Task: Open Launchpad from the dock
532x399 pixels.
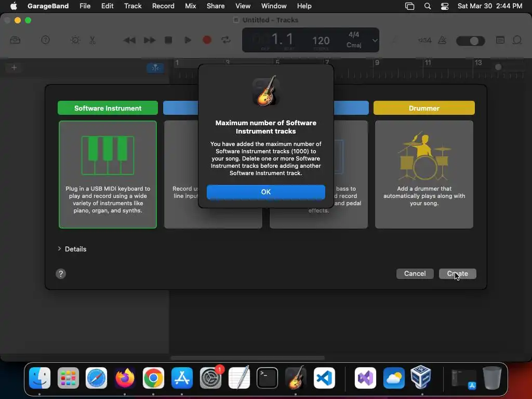Action: [68, 378]
